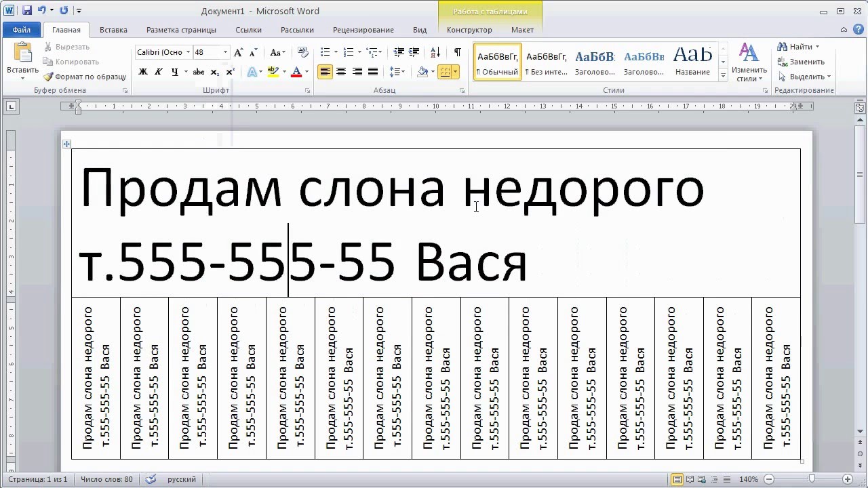The image size is (868, 488).
Task: Redo the last action
Action: point(64,11)
